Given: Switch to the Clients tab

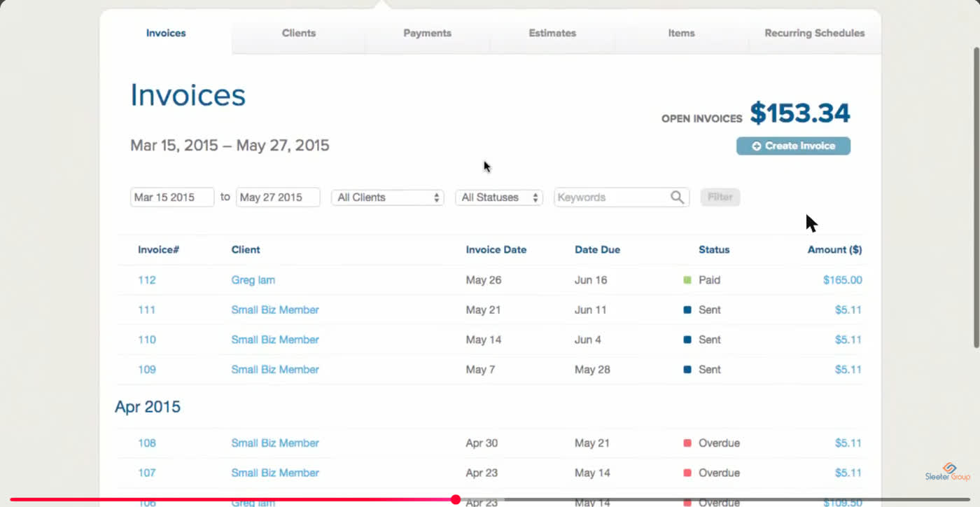Looking at the screenshot, I should pyautogui.click(x=299, y=33).
